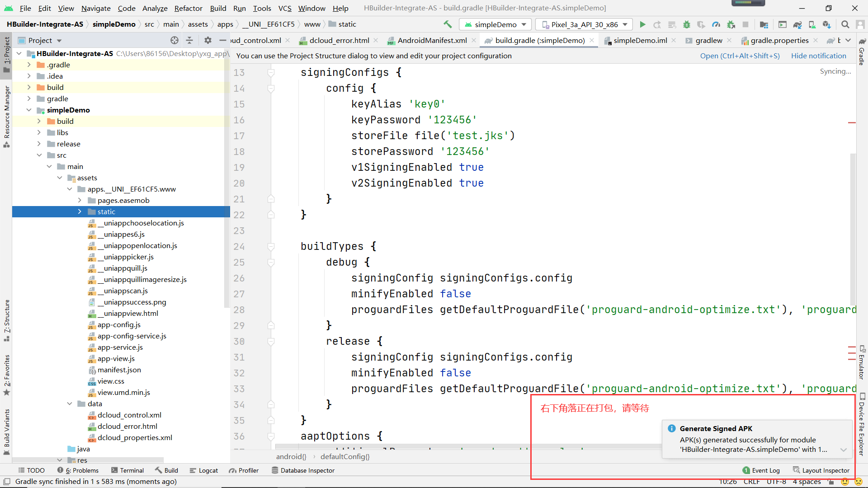This screenshot has width=868, height=488.
Task: Click the Make Project hammer icon
Action: (x=448, y=24)
